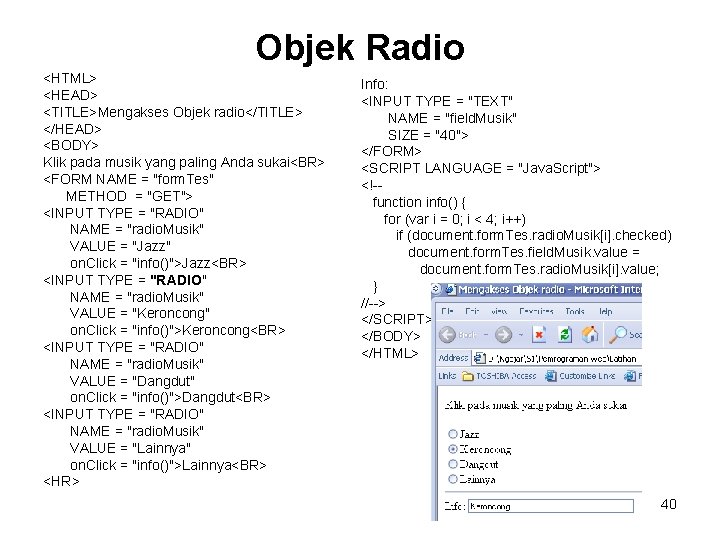Click the IE page icon in title bar
The height and width of the screenshot is (540, 720).
point(450,289)
